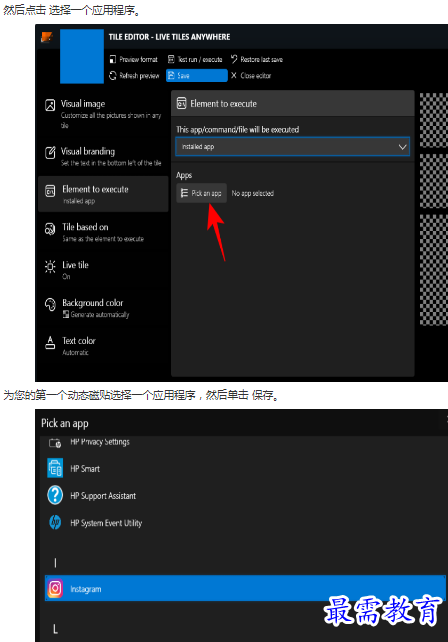The width and height of the screenshot is (448, 642).
Task: Click the Element to execute sidebar icon
Action: [50, 191]
